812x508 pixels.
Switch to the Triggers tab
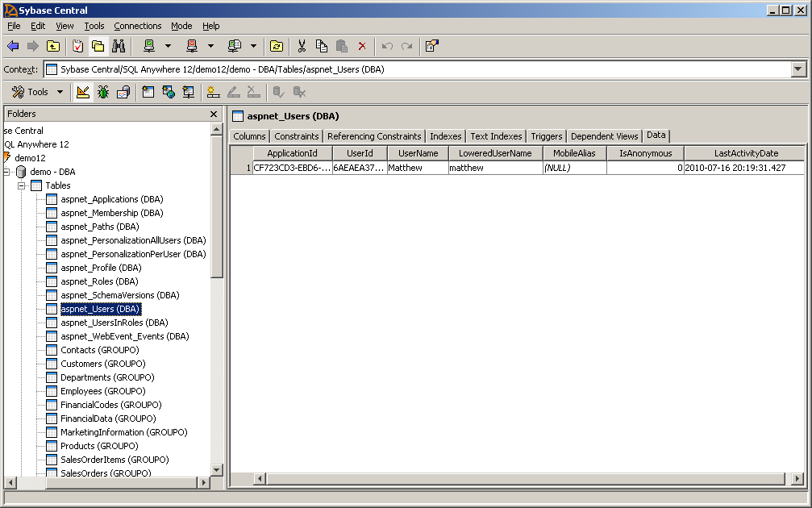(x=547, y=136)
